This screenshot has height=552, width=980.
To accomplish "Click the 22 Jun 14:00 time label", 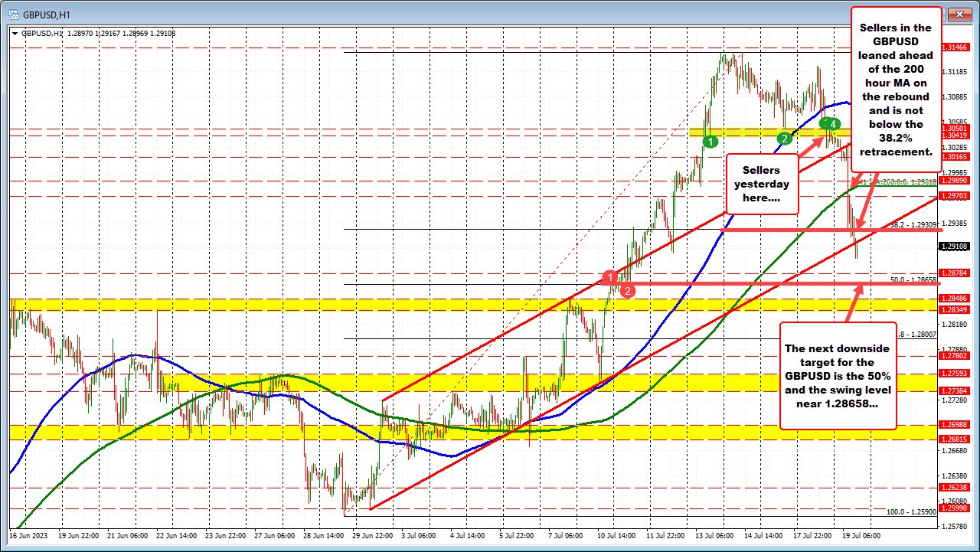I will pyautogui.click(x=177, y=536).
